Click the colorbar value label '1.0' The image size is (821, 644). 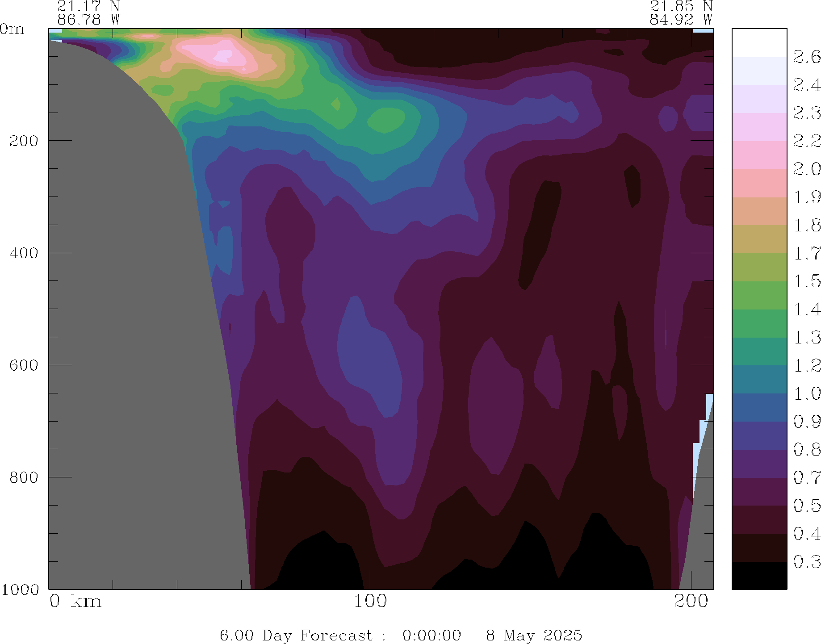(807, 393)
